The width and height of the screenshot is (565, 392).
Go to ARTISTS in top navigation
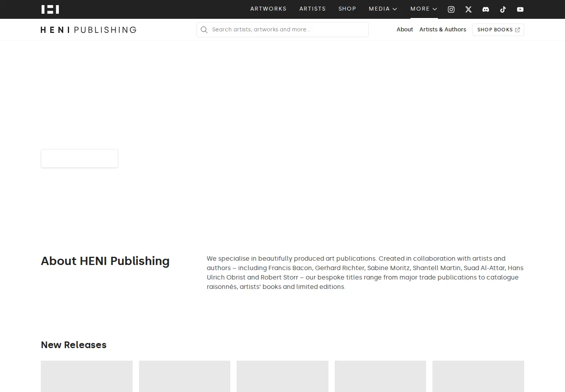[313, 9]
